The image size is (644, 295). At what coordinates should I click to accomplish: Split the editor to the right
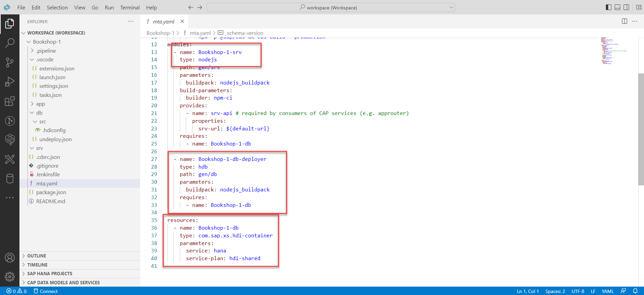point(624,21)
